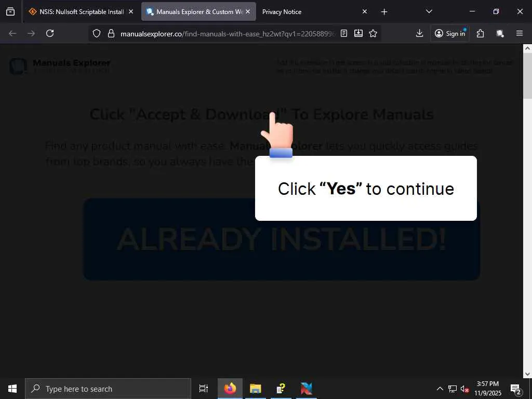This screenshot has width=532, height=399.
Task: Switch to the NSIS Nullsoft Scriptable Install tab
Action: [76, 12]
